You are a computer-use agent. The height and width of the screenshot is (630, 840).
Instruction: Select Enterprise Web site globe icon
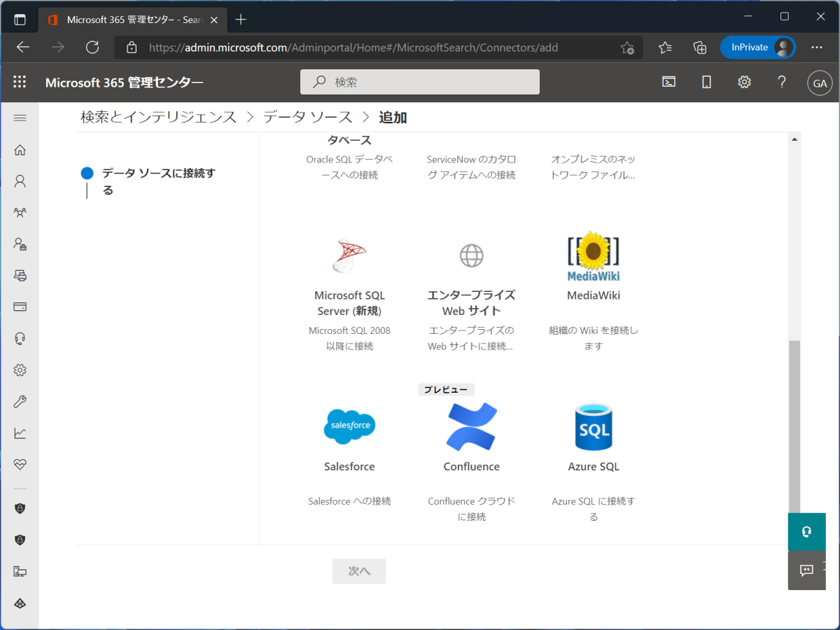point(472,255)
